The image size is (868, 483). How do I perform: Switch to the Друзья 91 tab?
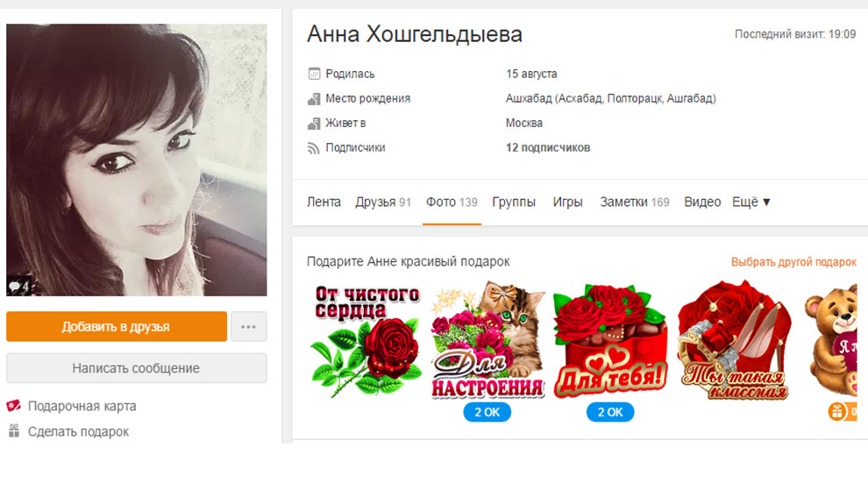(383, 202)
